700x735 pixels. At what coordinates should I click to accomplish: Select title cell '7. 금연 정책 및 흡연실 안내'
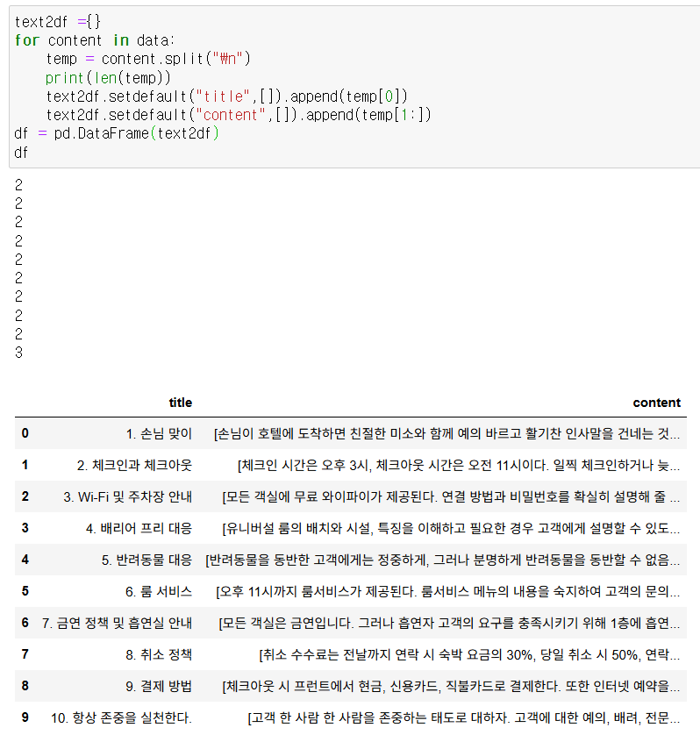tap(117, 623)
